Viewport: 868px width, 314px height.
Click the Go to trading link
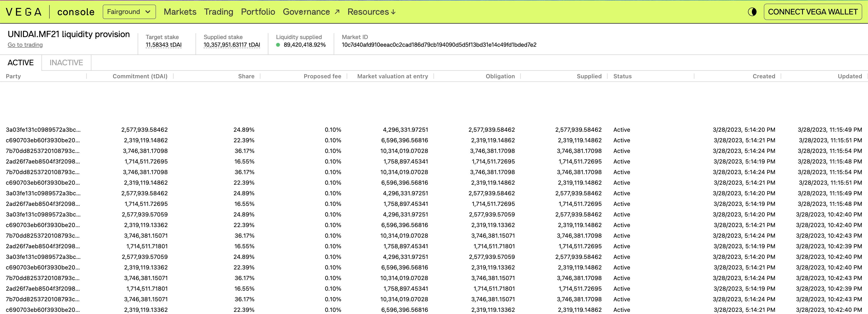coord(25,45)
